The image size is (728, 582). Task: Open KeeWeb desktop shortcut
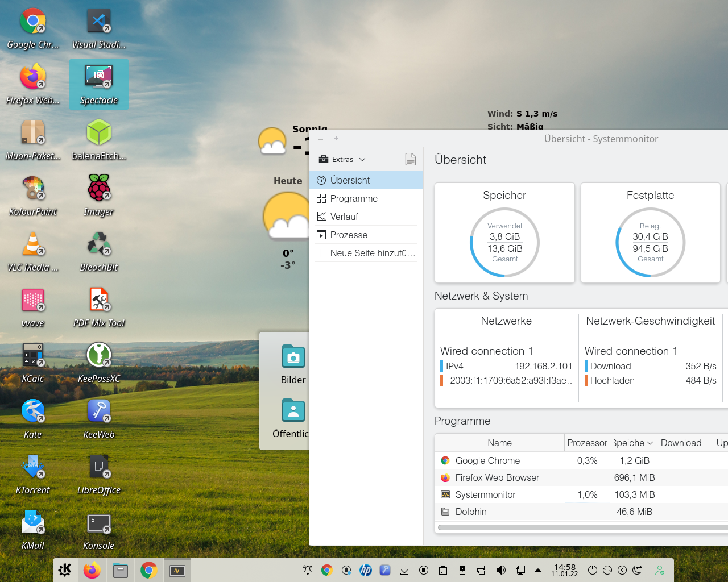click(x=99, y=418)
